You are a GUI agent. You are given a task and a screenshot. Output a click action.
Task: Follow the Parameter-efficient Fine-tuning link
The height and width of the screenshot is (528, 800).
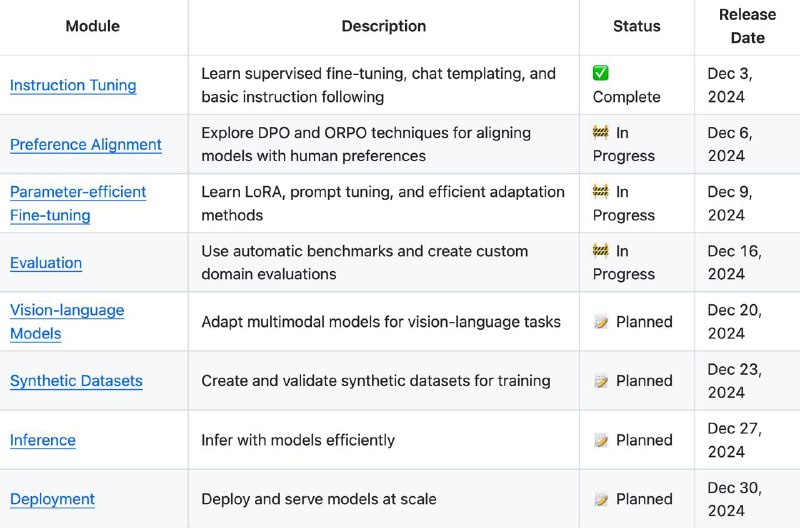78,204
